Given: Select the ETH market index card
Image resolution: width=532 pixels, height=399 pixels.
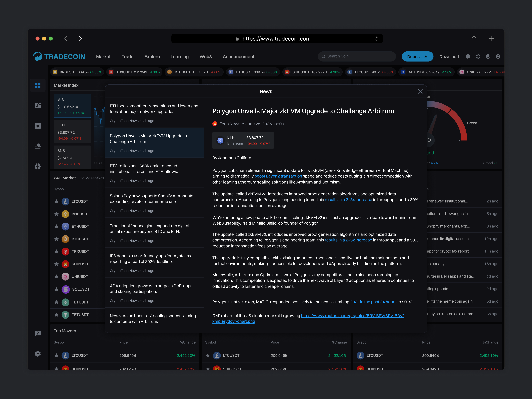Looking at the screenshot, I should tap(72, 132).
